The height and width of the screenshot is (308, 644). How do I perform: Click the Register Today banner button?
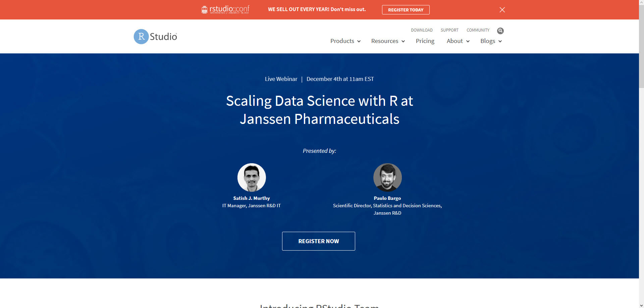pyautogui.click(x=406, y=10)
